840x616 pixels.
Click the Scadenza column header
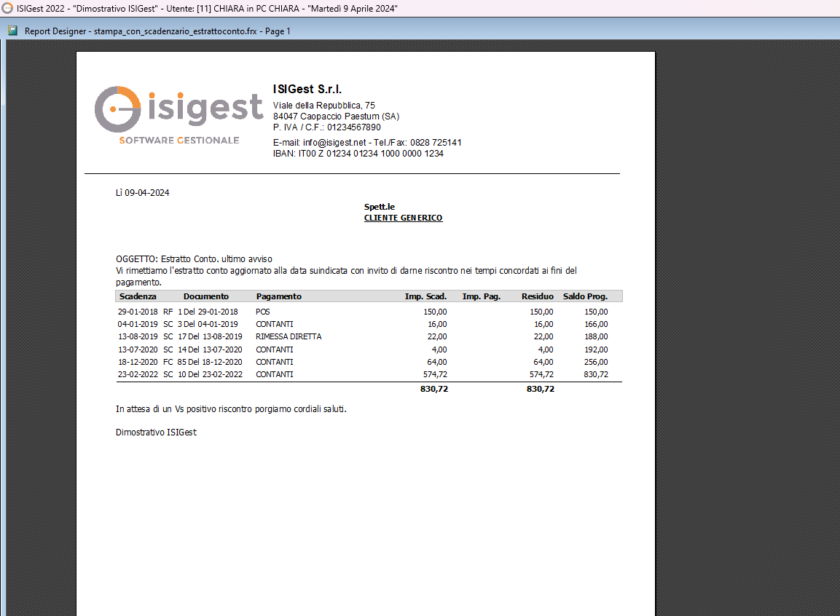coord(136,296)
